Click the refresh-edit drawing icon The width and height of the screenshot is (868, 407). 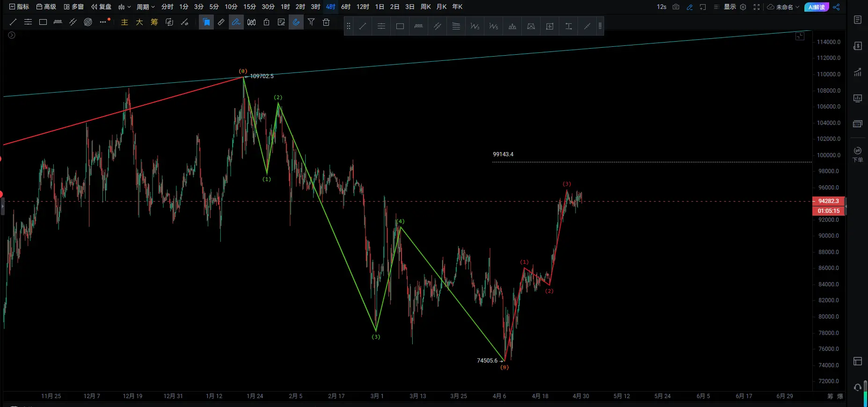pos(169,22)
